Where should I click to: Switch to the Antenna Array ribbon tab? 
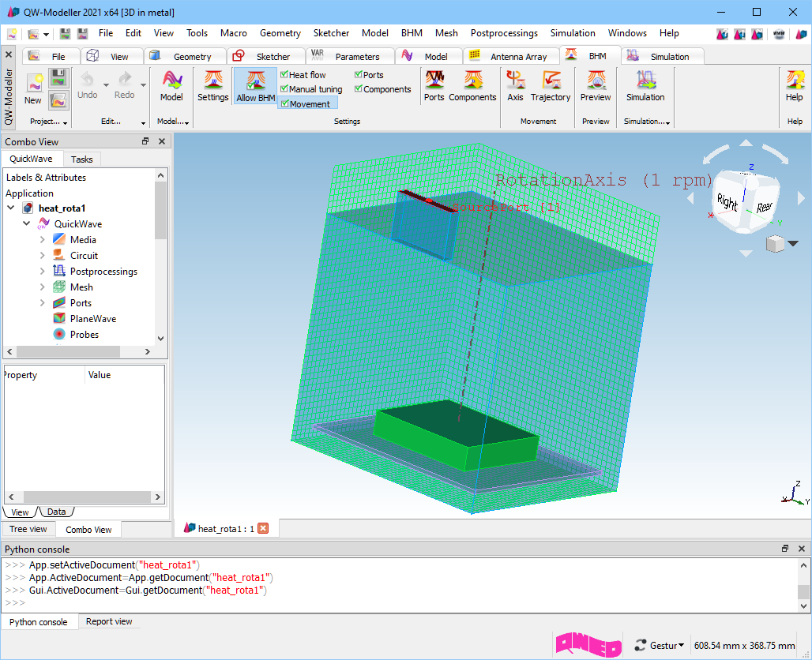[x=512, y=56]
